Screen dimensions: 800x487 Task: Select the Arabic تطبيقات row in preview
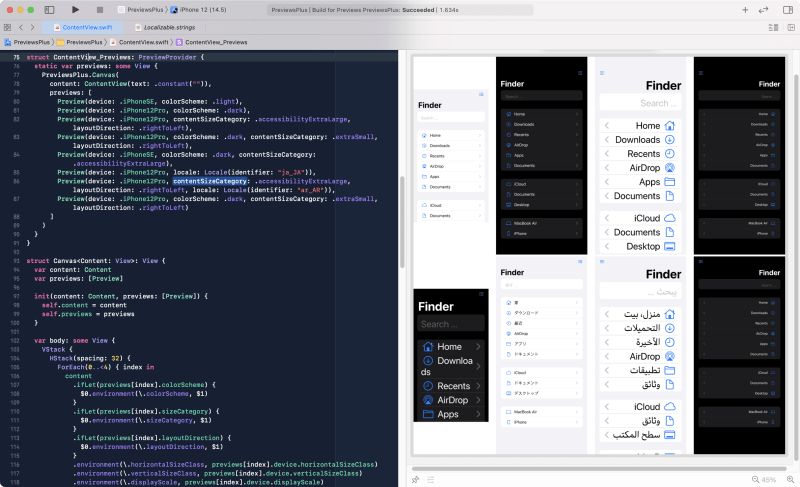pos(640,370)
